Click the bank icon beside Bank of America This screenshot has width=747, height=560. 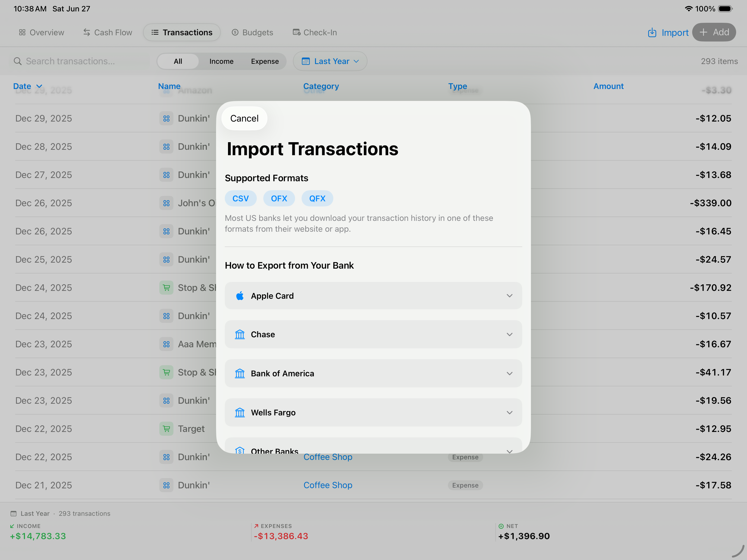[240, 373]
